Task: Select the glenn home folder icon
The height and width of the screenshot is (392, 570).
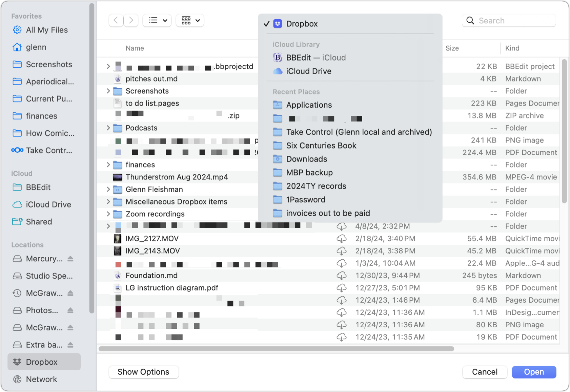Action: [x=17, y=47]
